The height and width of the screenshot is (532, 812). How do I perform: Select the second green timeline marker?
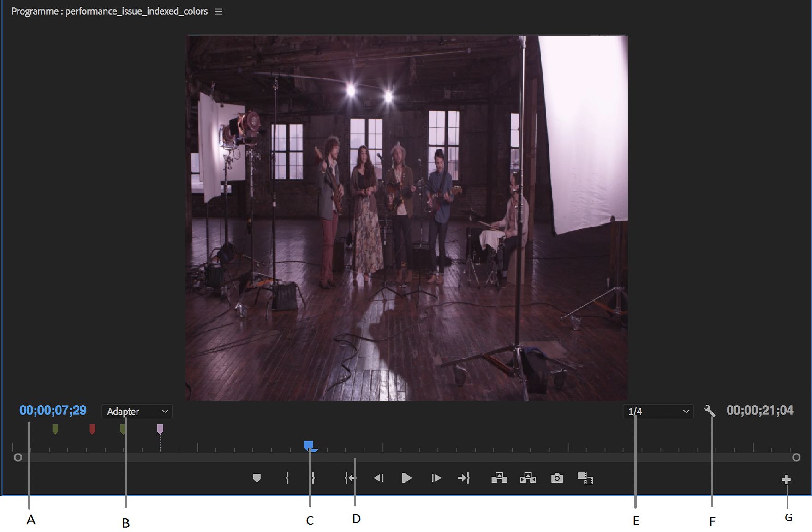(x=123, y=430)
